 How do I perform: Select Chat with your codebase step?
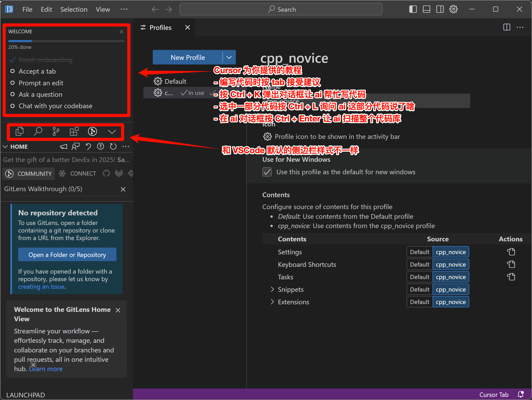(55, 106)
